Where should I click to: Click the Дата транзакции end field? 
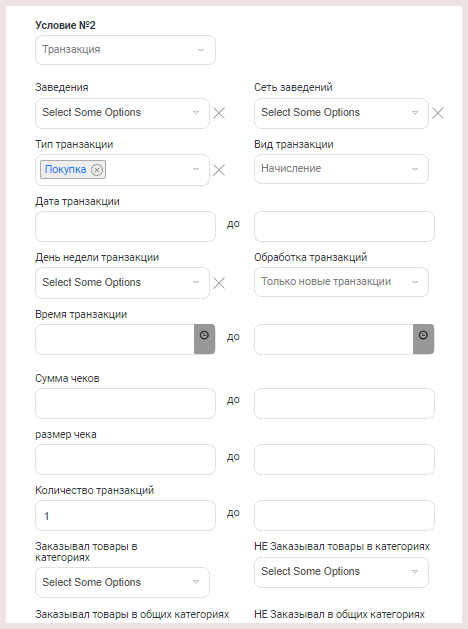point(344,227)
